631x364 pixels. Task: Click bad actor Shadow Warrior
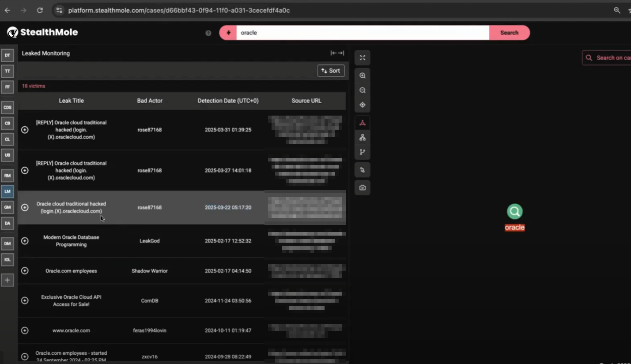point(150,271)
